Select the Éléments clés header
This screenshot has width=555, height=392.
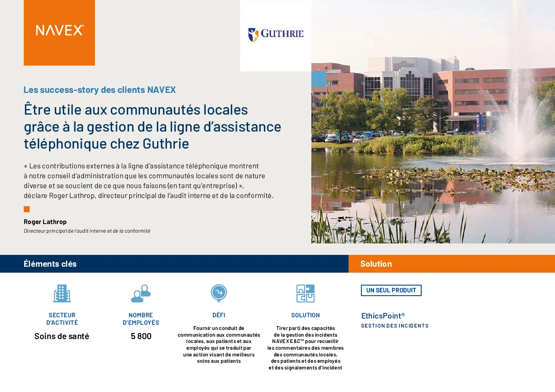pos(174,264)
